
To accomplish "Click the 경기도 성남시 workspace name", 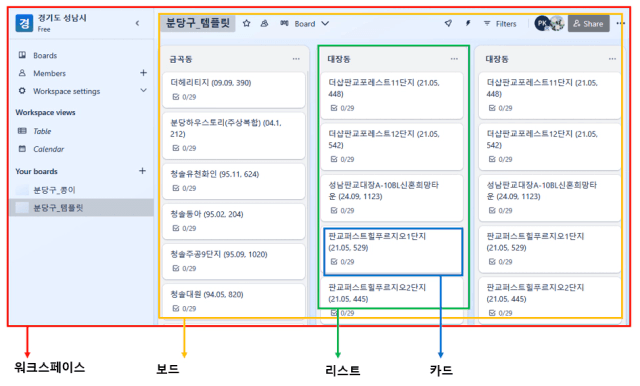I will 62,18.
